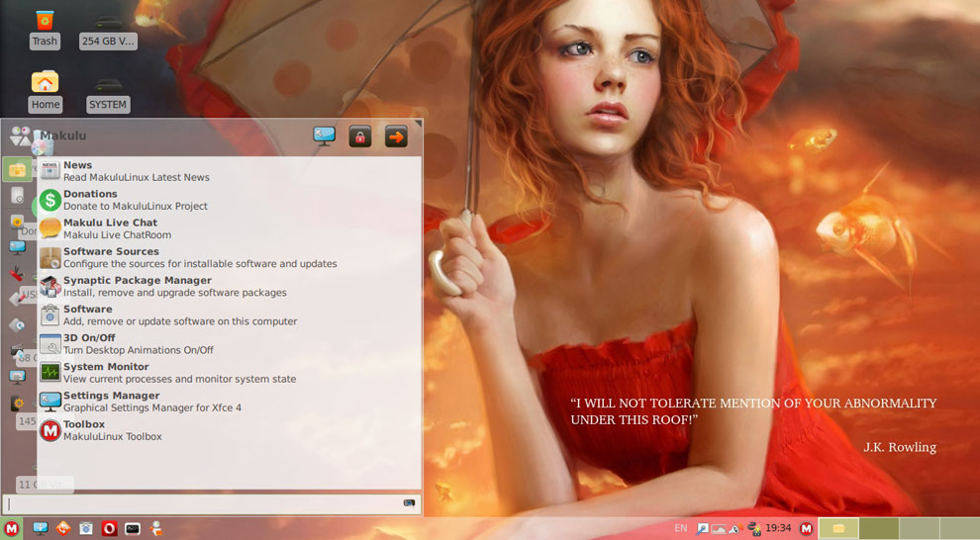Click the network graph tray icon
980x540 pixels.
coord(719,529)
